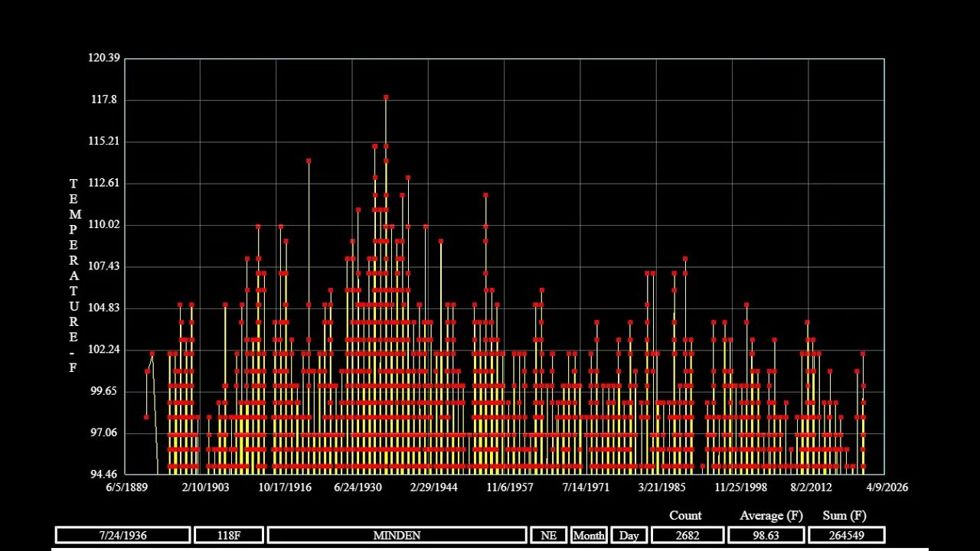Click the Count label above 2682
This screenshot has width=980, height=551.
(x=685, y=516)
